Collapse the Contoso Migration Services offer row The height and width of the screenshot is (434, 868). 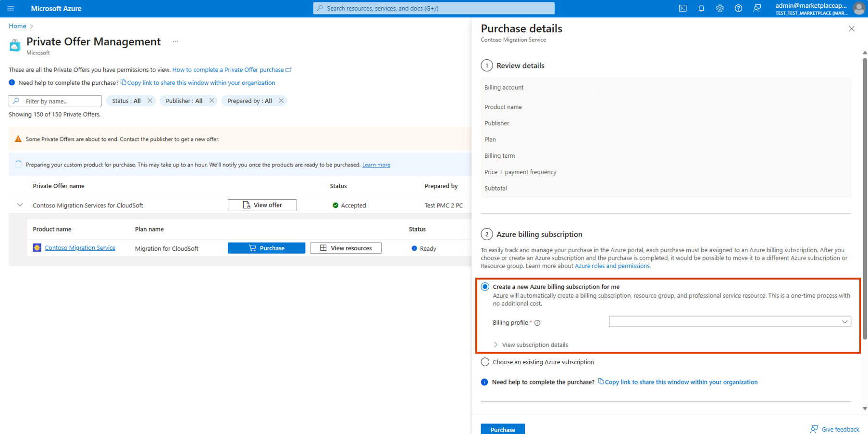tap(19, 204)
